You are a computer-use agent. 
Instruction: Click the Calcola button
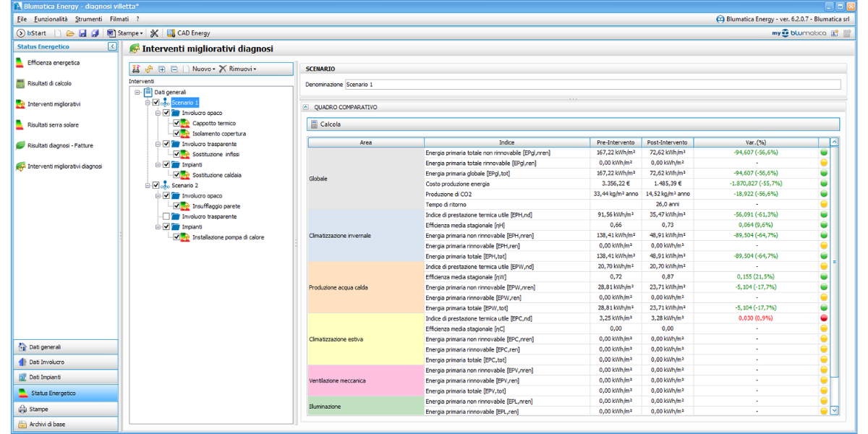(325, 124)
